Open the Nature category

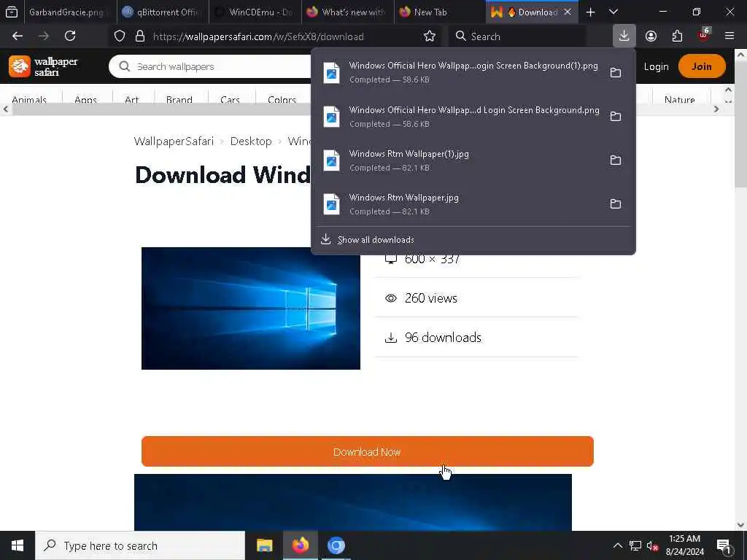point(679,99)
